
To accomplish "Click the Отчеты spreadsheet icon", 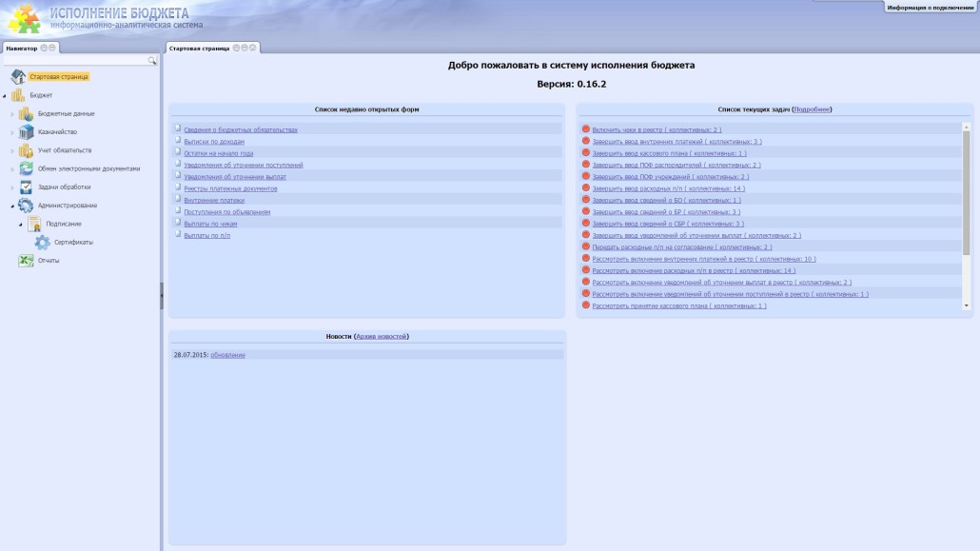I will [26, 260].
